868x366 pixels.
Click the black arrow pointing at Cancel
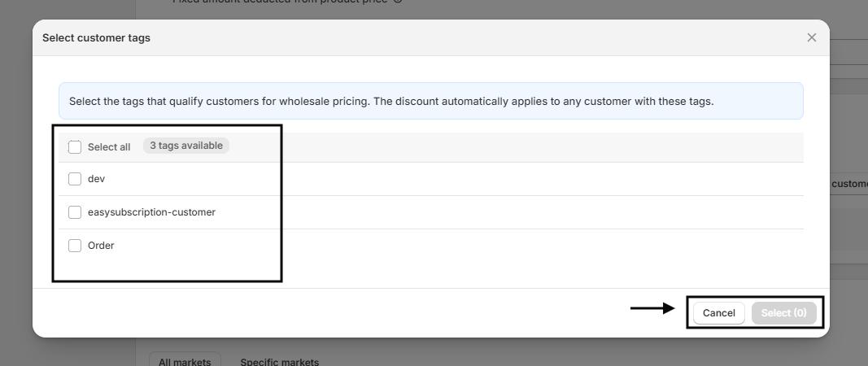[652, 308]
